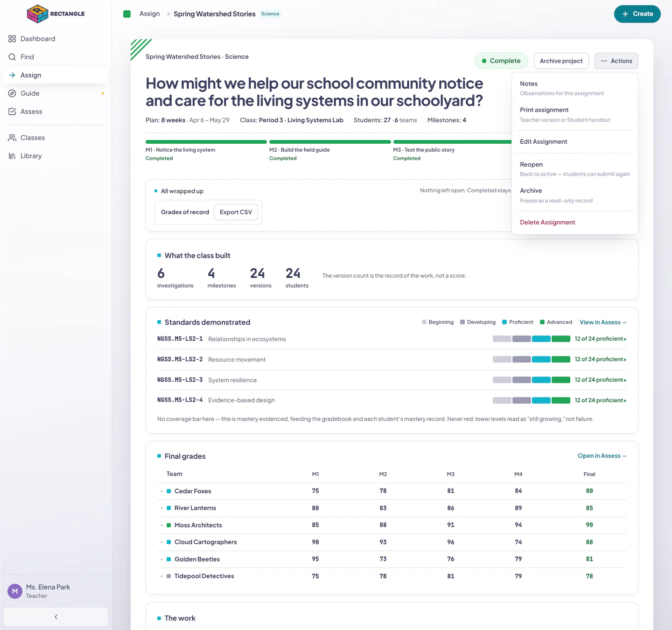Open Dashboard from sidebar

point(56,39)
